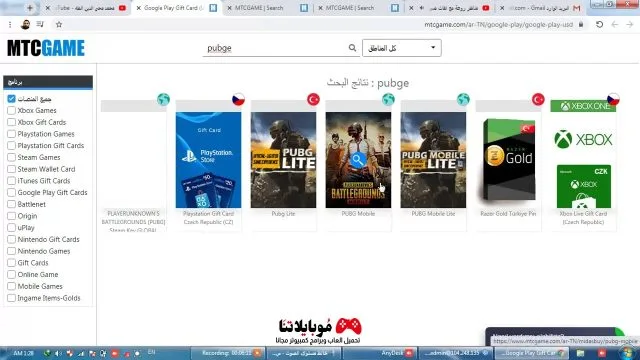
Task: Check the iTunes Gift Cards filter
Action: pyautogui.click(x=11, y=181)
